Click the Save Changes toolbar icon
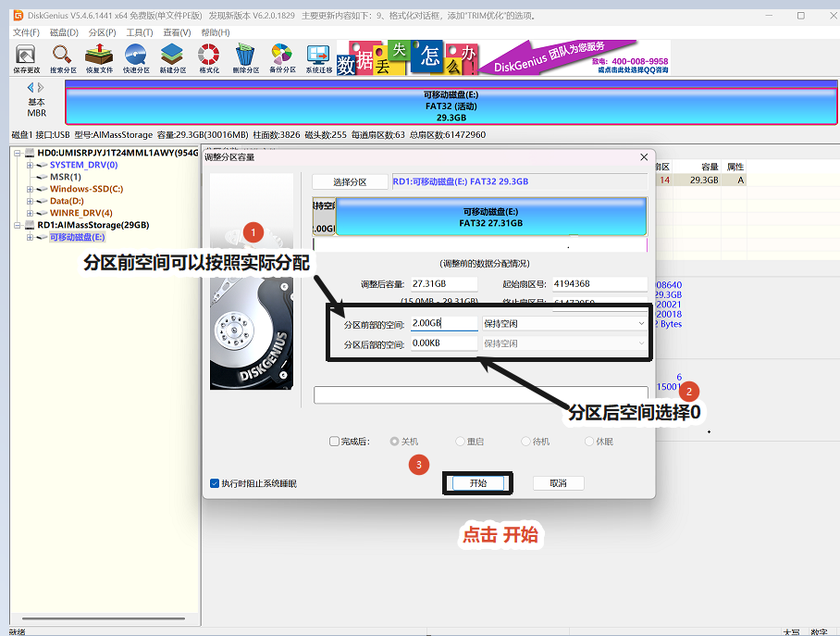The height and width of the screenshot is (636, 840). click(x=26, y=59)
